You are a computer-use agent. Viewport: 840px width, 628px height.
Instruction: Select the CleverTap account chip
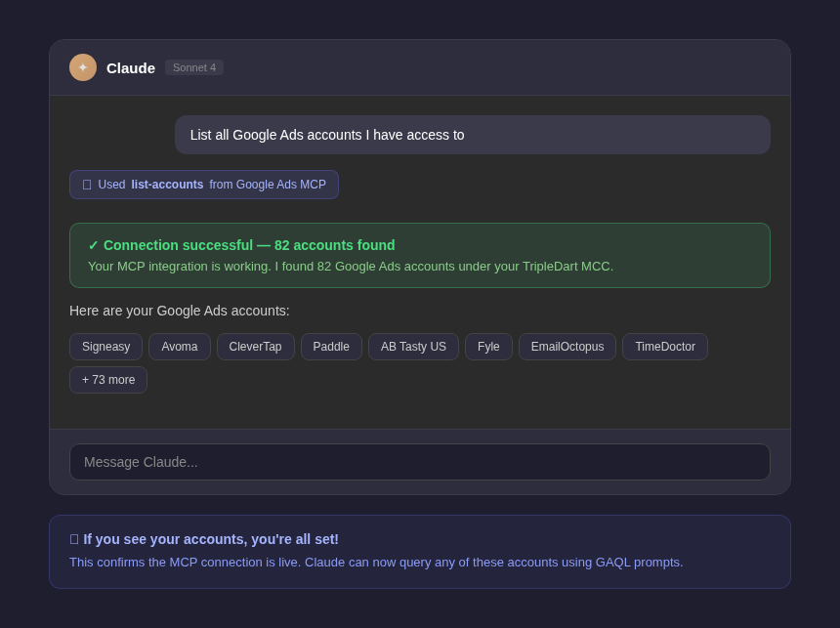(x=256, y=347)
